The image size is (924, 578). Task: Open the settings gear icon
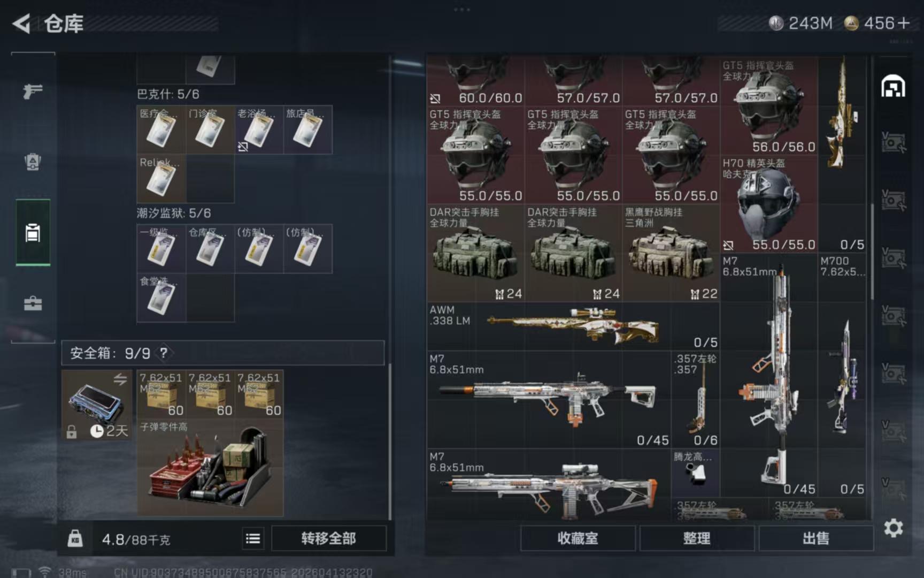click(x=893, y=528)
